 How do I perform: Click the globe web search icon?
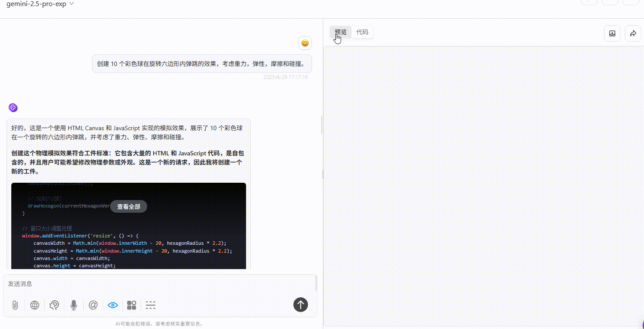point(35,305)
